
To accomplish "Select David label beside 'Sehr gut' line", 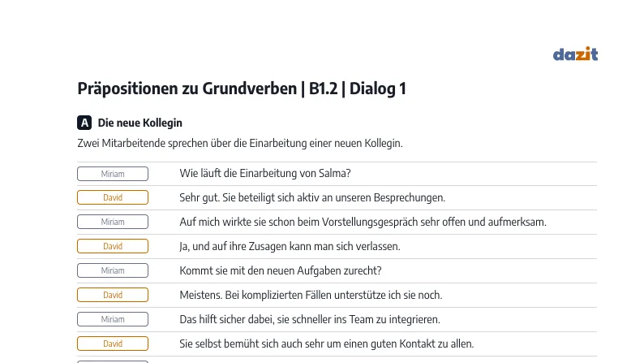I will click(113, 197).
